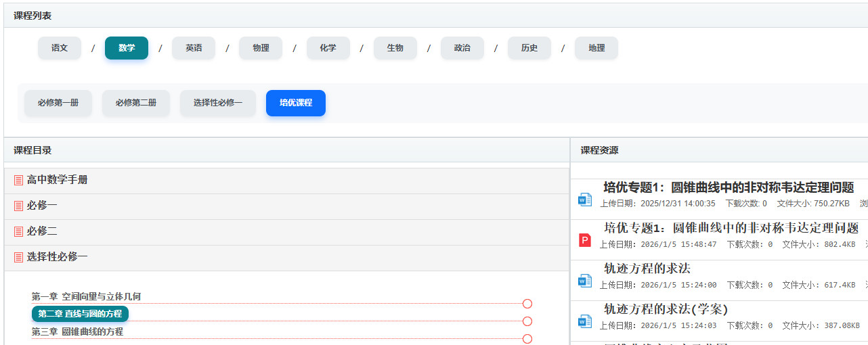Open the 轨迹方程的求法(学案) resource title
868x345 pixels.
point(666,309)
